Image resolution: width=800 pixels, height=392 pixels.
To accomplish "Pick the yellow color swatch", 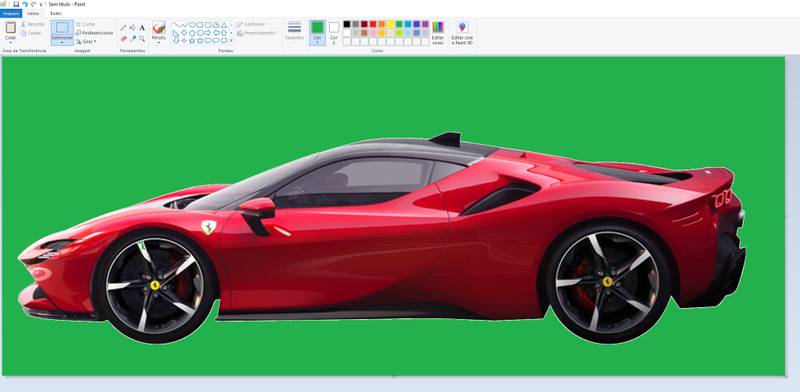I will pos(390,24).
